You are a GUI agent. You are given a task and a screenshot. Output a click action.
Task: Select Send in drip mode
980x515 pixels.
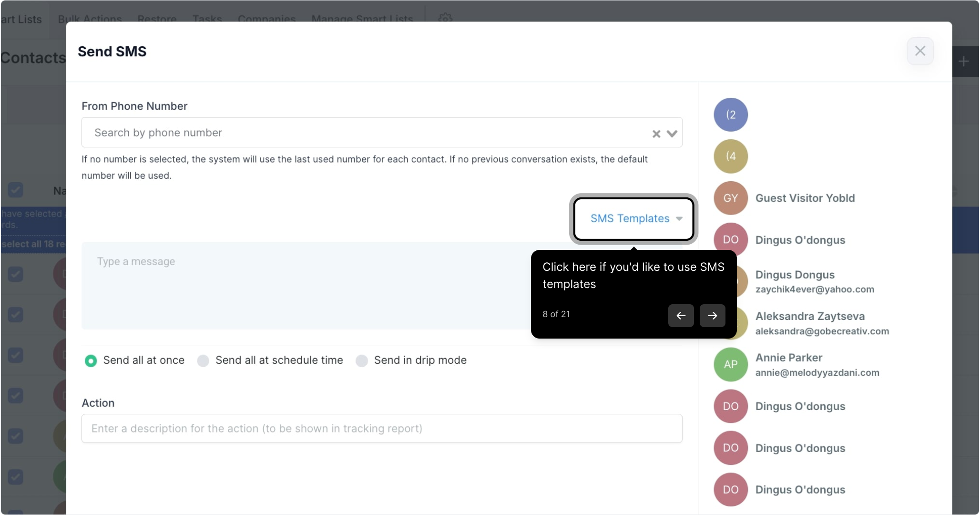(x=362, y=361)
